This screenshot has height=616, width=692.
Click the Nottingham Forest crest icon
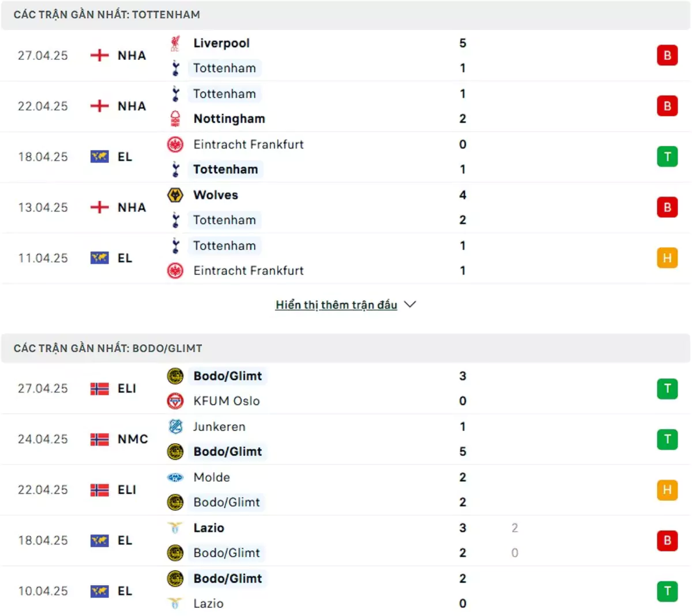click(x=175, y=119)
